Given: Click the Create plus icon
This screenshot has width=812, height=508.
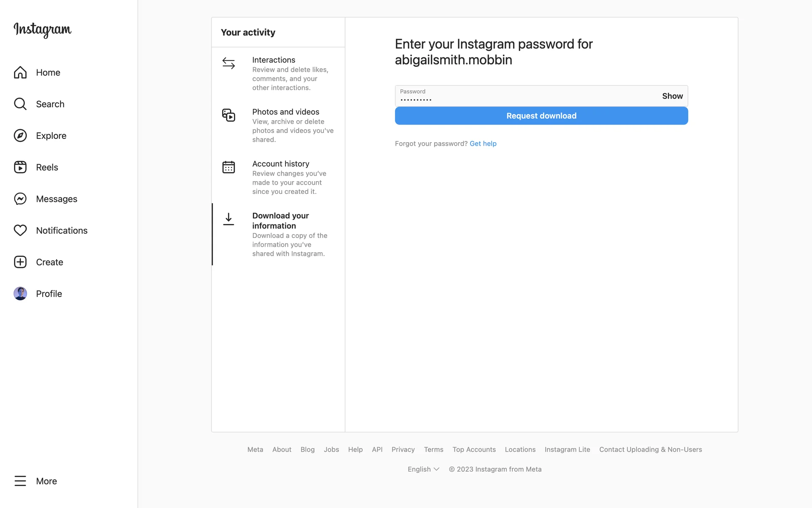Looking at the screenshot, I should click(20, 262).
